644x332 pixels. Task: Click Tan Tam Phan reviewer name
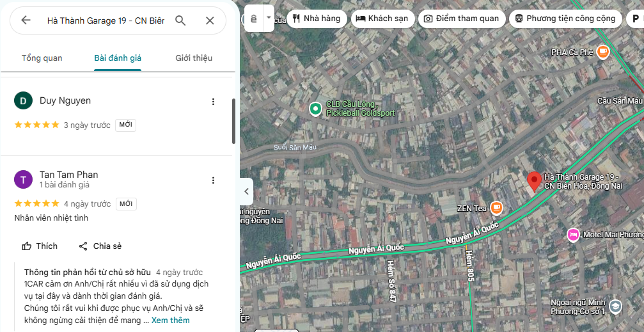point(68,175)
